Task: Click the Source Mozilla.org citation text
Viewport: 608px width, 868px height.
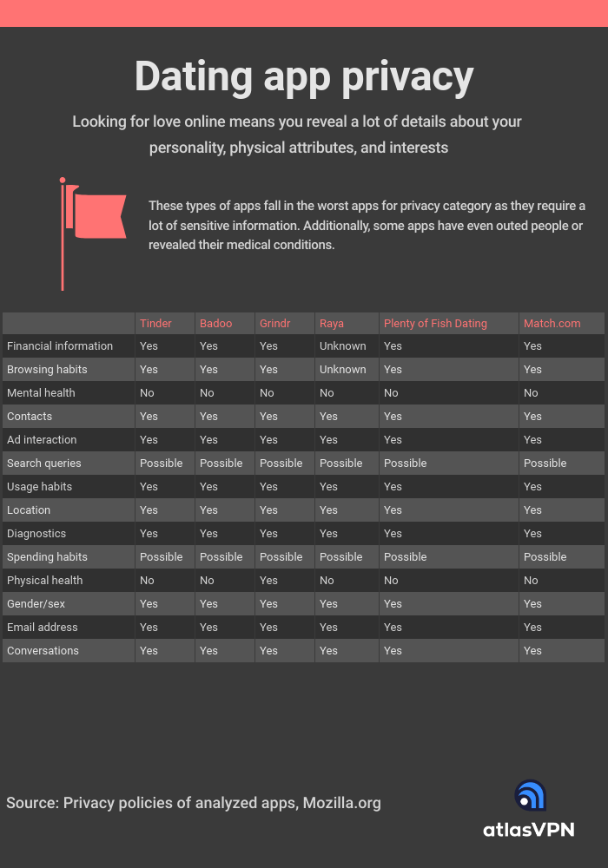Action: pos(193,803)
